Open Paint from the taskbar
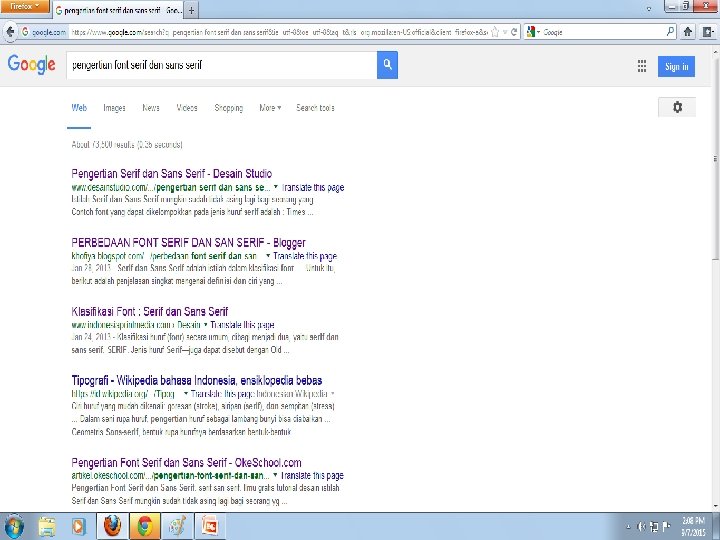 pyautogui.click(x=177, y=526)
